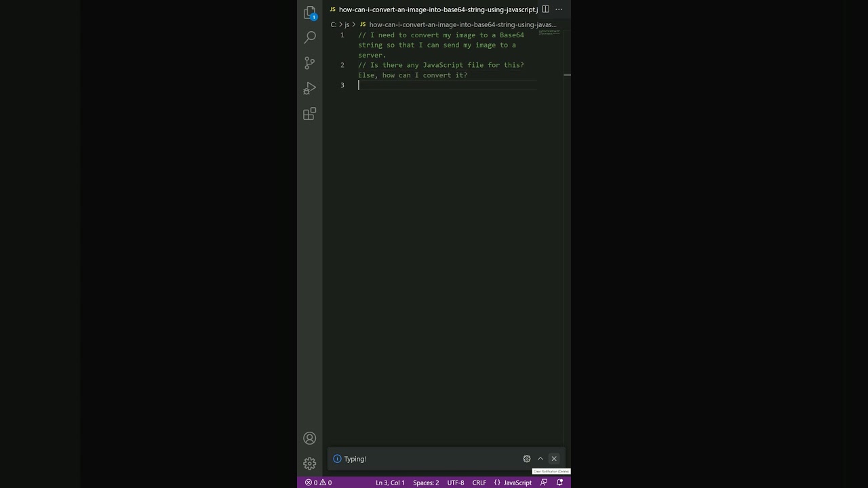Open notifications bell in status bar

click(559, 483)
